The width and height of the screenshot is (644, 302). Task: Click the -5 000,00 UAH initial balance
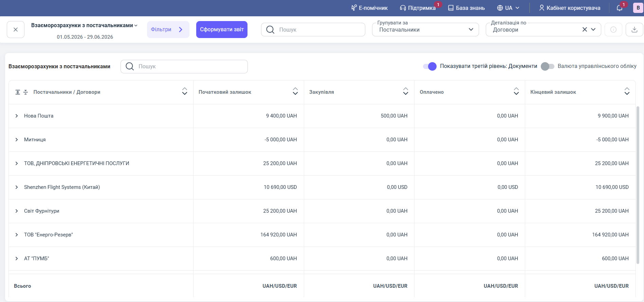(x=281, y=140)
